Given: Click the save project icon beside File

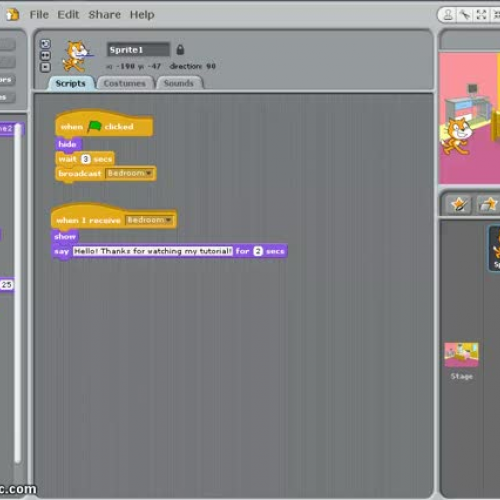Looking at the screenshot, I should tap(13, 15).
